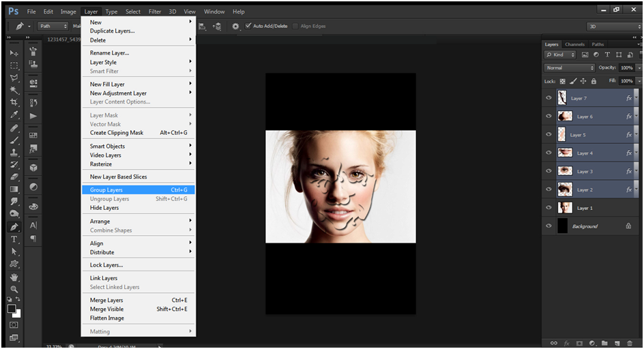The width and height of the screenshot is (644, 349).
Task: Create a new group with folder icon
Action: [604, 343]
